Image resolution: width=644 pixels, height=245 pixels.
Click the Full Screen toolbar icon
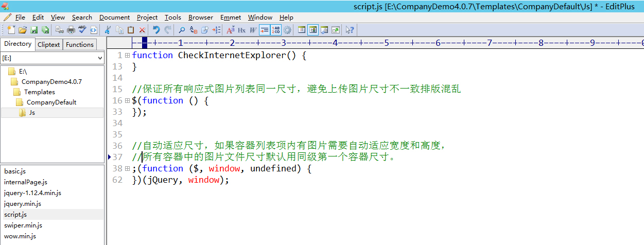click(x=336, y=30)
